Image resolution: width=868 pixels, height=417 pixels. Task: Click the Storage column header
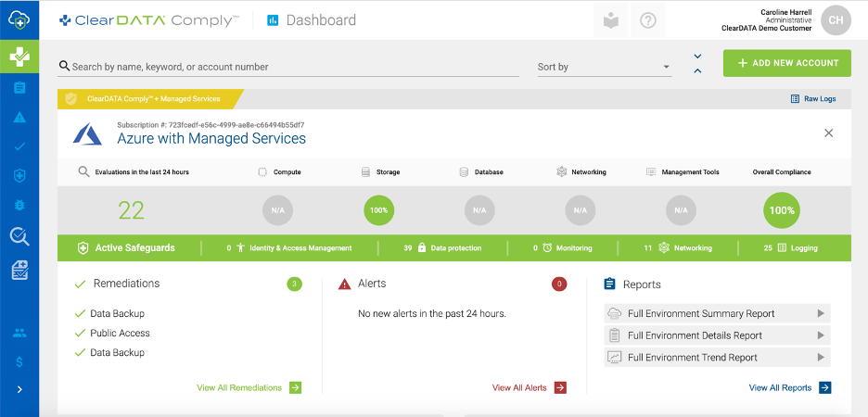(380, 172)
